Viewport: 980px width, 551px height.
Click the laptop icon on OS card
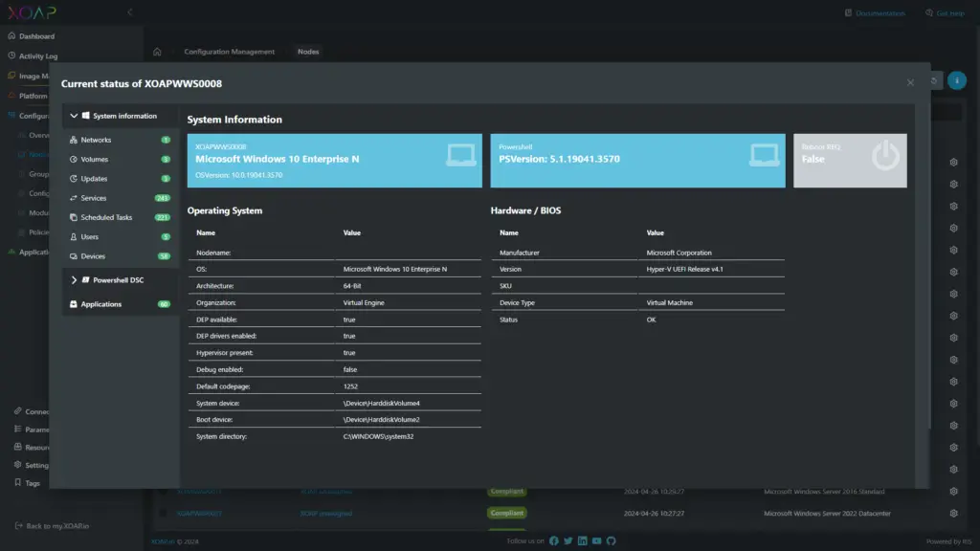coord(460,154)
